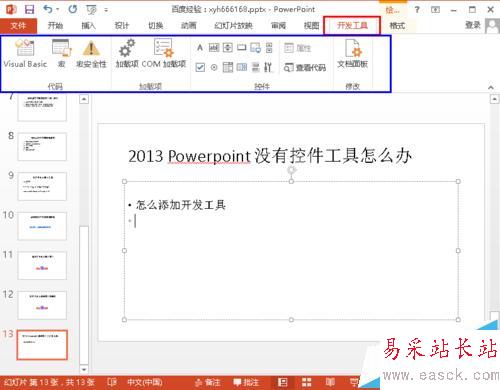Open PowerPoint Help question mark
This screenshot has height=390, width=500.
pos(417,10)
